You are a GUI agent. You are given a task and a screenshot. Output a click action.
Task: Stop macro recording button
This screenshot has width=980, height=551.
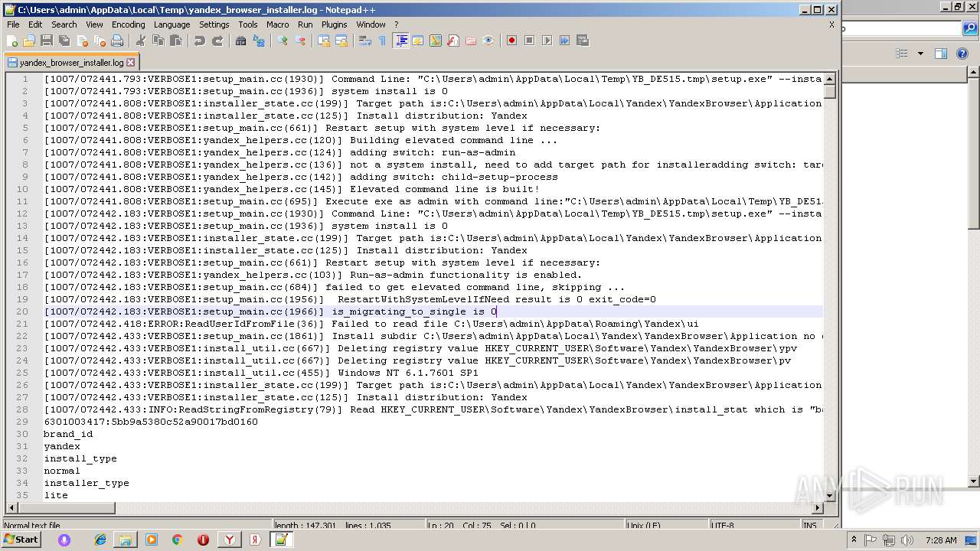(x=529, y=41)
